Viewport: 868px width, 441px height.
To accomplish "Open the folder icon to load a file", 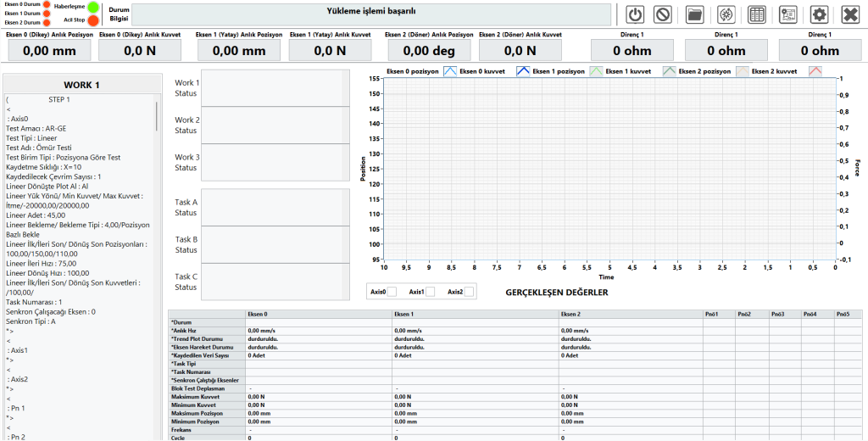I will [694, 14].
